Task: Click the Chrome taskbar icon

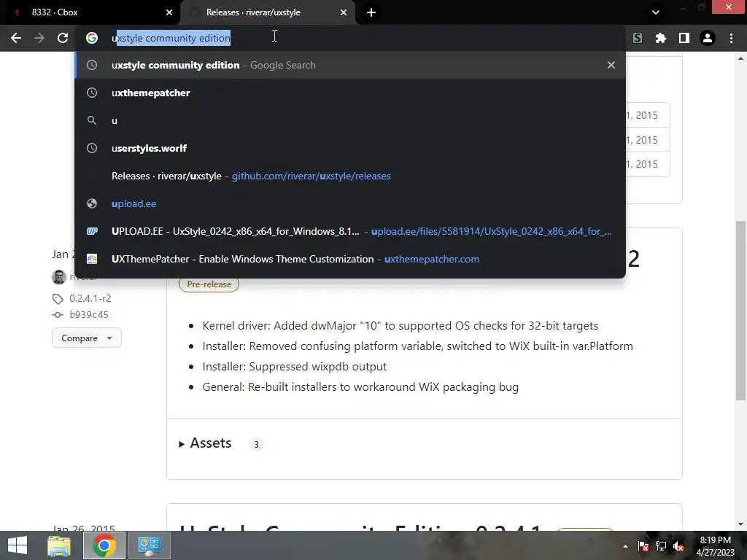Action: (x=104, y=545)
